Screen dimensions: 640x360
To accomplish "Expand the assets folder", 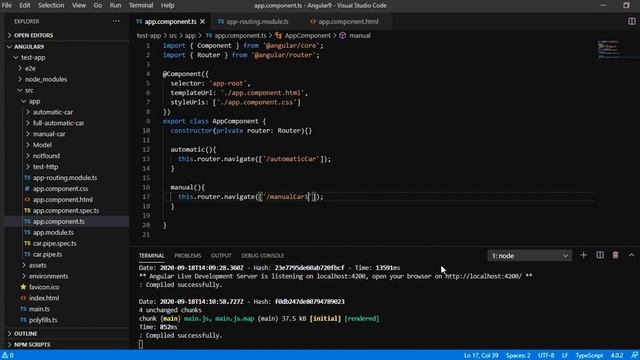I will [37, 265].
